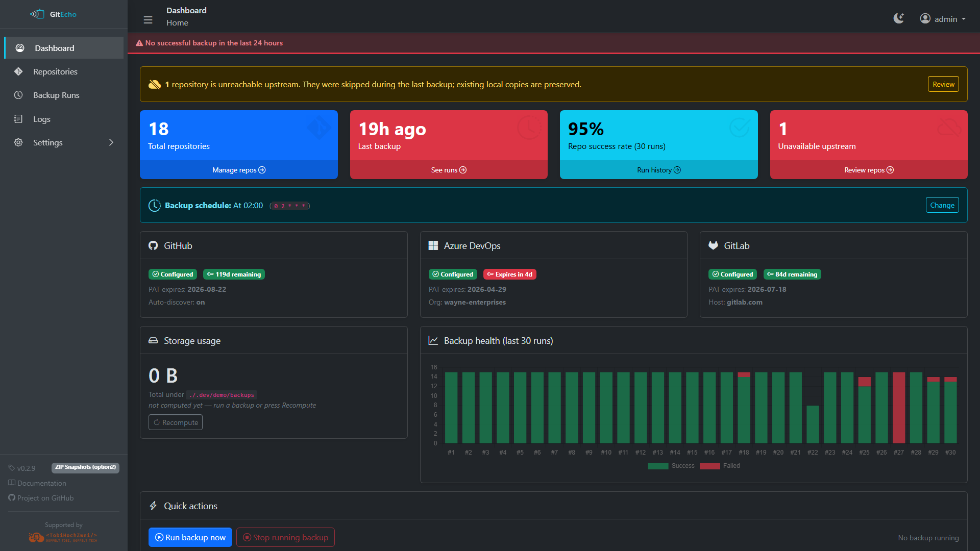Click the GitHub provider icon

(x=153, y=246)
